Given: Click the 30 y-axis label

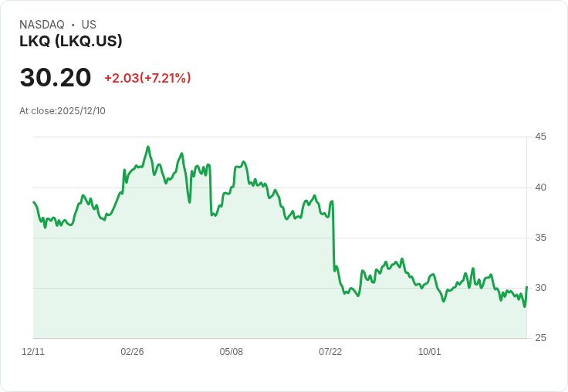Looking at the screenshot, I should click(541, 287).
